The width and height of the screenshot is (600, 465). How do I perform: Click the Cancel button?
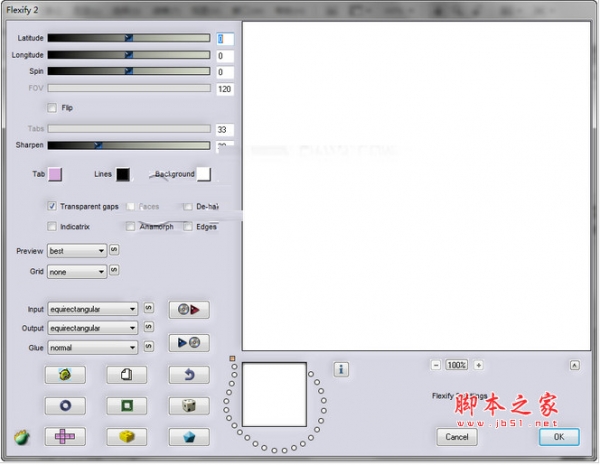(457, 437)
